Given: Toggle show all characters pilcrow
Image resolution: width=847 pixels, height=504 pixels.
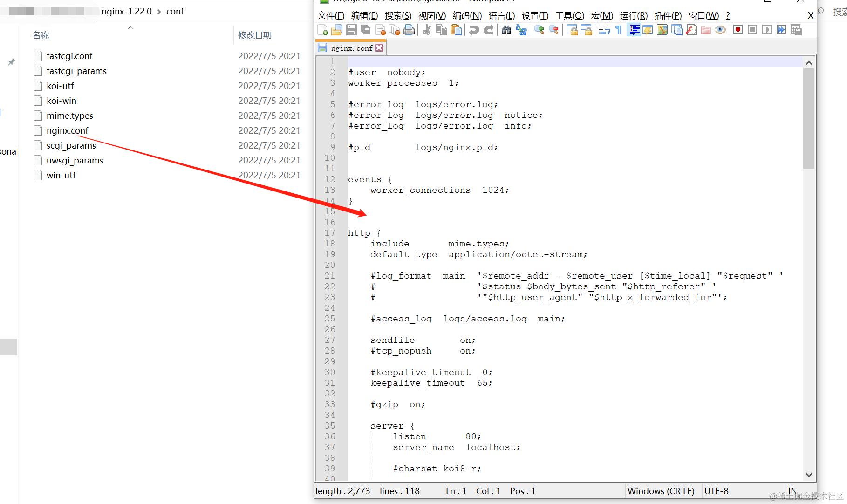Looking at the screenshot, I should tap(619, 30).
